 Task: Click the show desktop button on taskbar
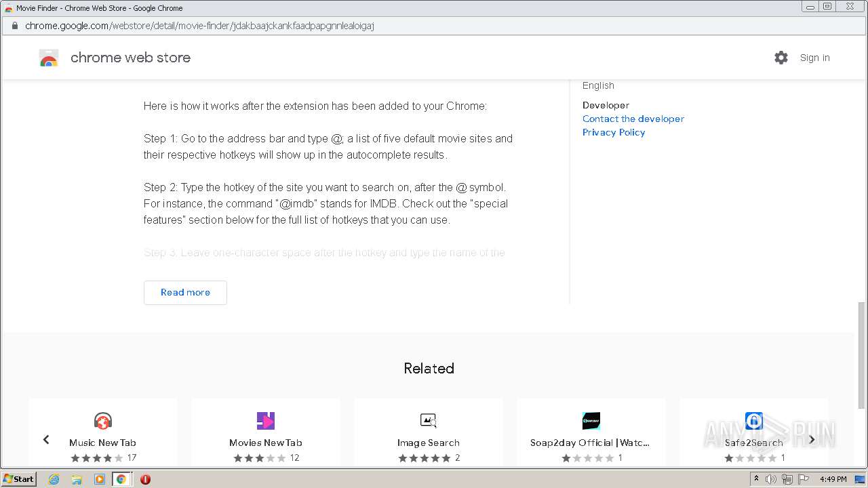860,479
